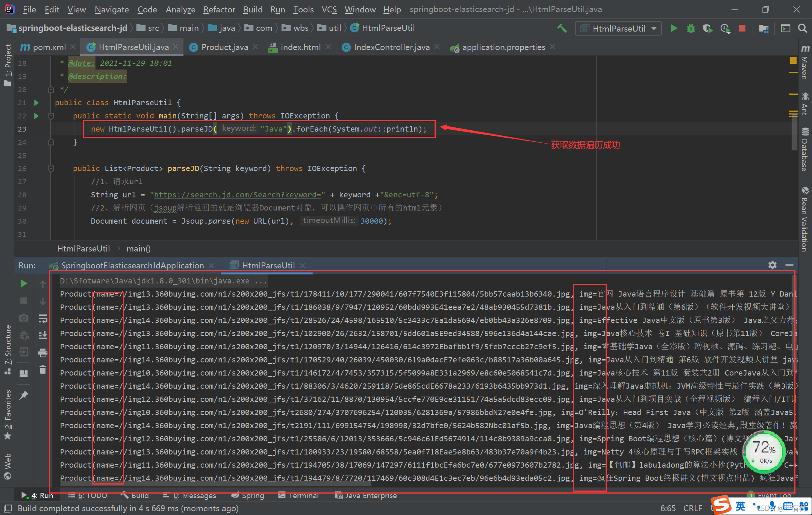Toggle the Favorites tool window

(8, 414)
